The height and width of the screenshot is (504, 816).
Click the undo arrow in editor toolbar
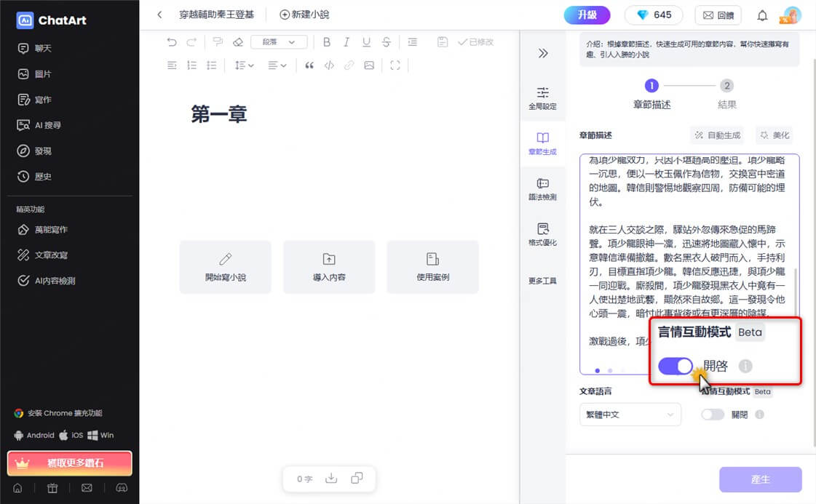pyautogui.click(x=172, y=42)
